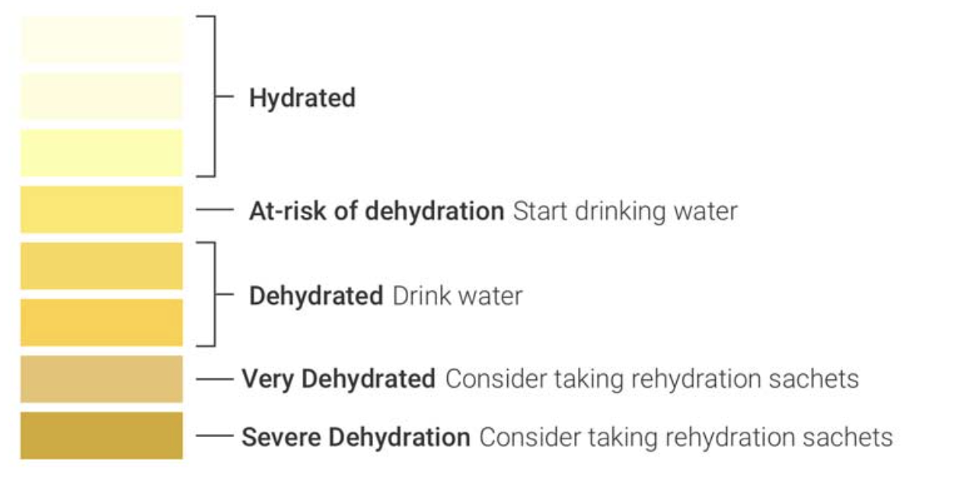The height and width of the screenshot is (483, 980).
Task: Click the Drink water advice text
Action: pyautogui.click(x=457, y=296)
